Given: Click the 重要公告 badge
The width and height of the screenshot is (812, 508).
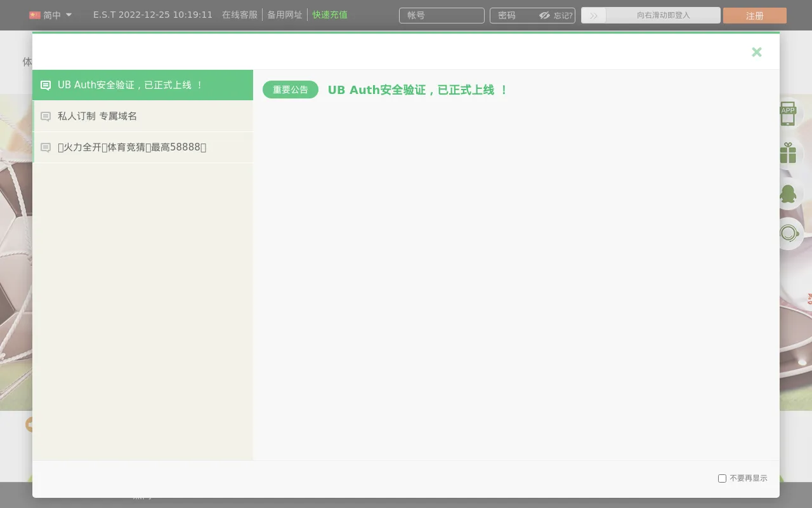Looking at the screenshot, I should pos(291,90).
